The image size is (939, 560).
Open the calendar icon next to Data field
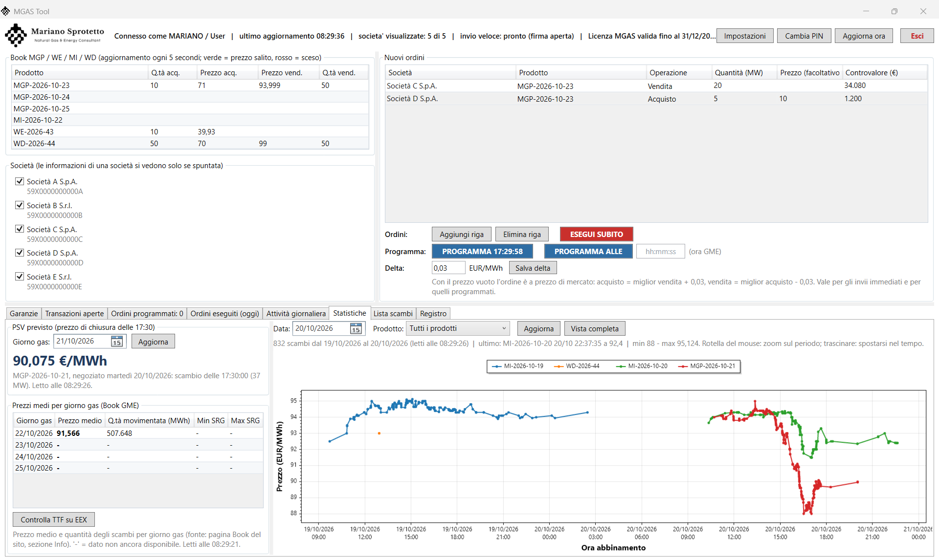[x=356, y=329]
